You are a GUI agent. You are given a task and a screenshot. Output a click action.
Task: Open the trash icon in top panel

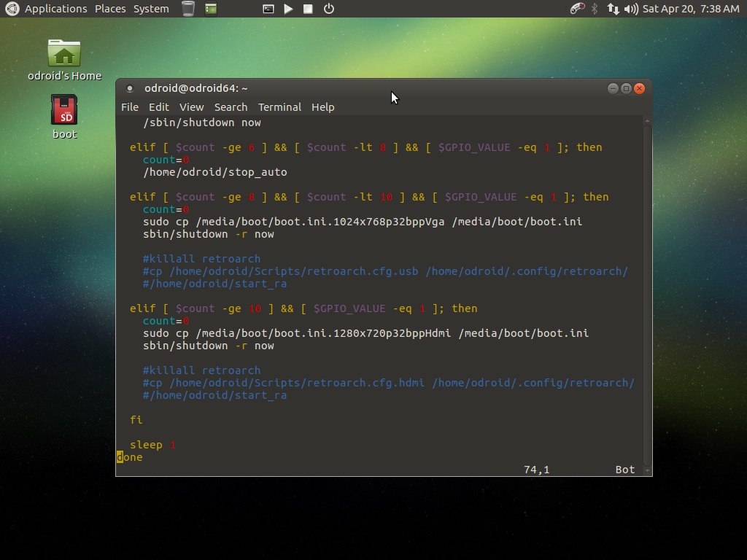pyautogui.click(x=188, y=9)
